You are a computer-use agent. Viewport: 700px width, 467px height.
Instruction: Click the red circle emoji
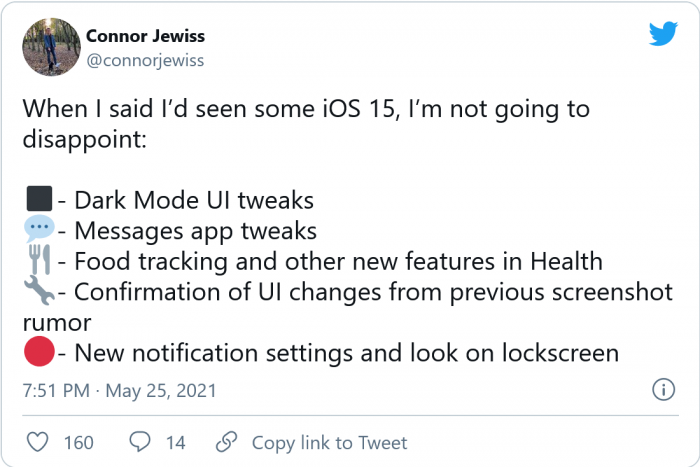38,353
